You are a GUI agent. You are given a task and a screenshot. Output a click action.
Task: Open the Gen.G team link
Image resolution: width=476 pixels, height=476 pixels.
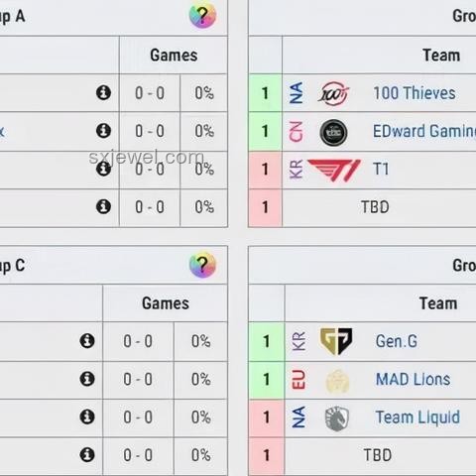click(x=397, y=341)
